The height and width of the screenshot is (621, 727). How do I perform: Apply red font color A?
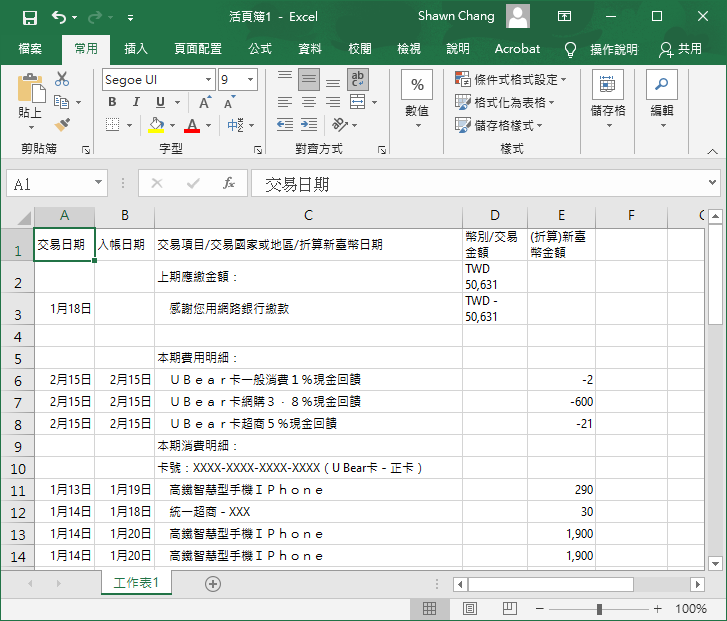[192, 125]
